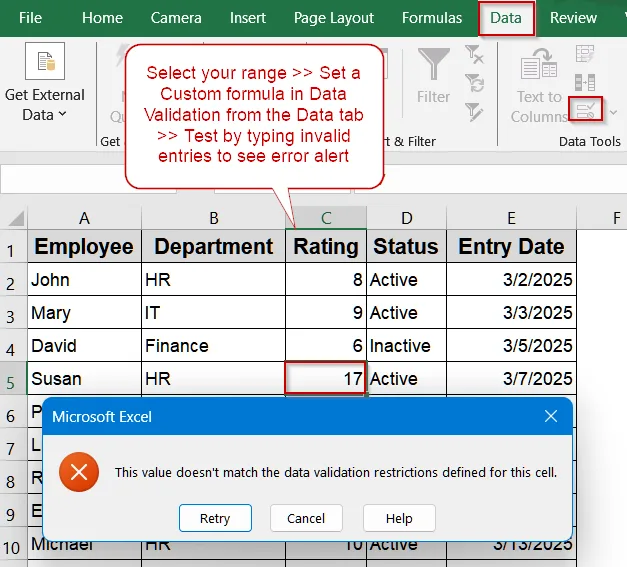Click the Reapply filter icon
627x567 pixels.
pyautogui.click(x=475, y=83)
